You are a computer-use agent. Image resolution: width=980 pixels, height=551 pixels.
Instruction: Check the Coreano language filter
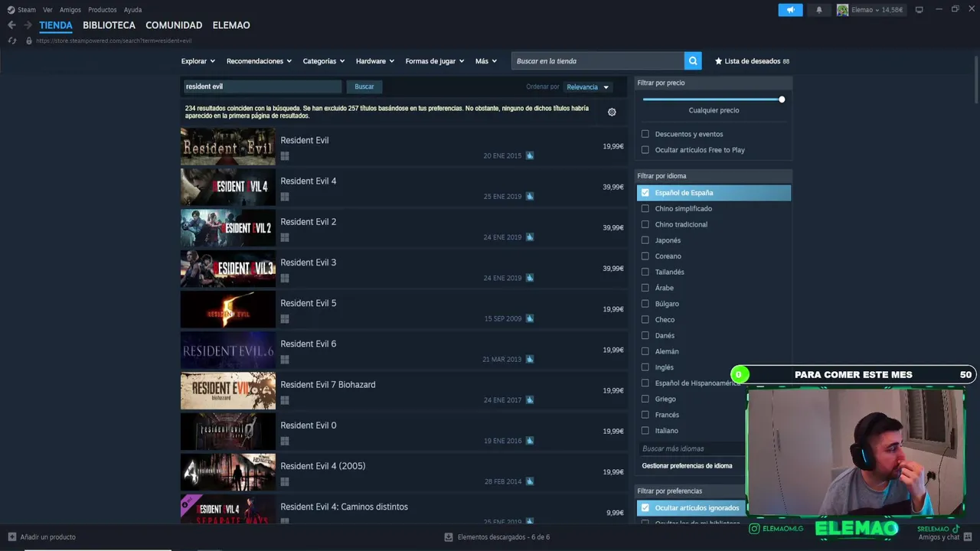(645, 256)
